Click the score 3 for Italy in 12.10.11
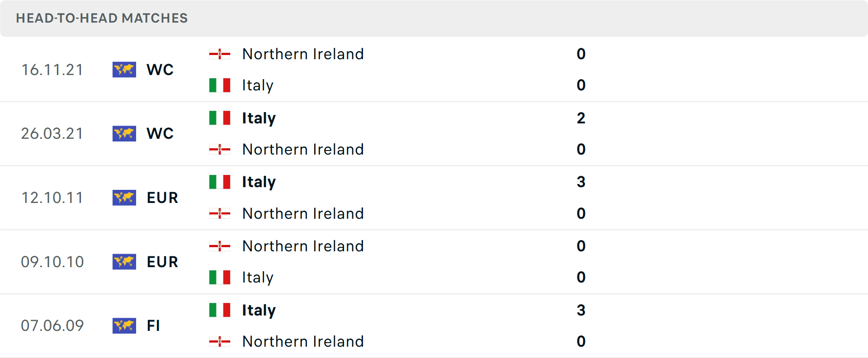Image resolution: width=868 pixels, height=358 pixels. point(581,182)
